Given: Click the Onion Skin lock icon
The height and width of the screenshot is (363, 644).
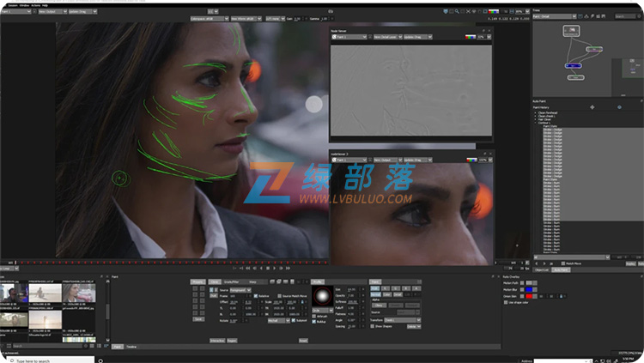Looking at the screenshot, I should coord(561,296).
